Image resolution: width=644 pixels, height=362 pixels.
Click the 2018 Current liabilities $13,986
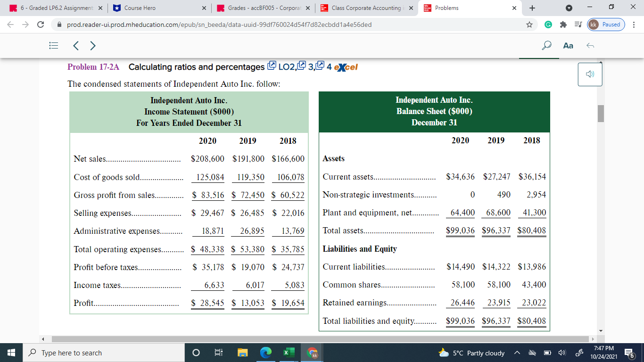tap(532, 267)
